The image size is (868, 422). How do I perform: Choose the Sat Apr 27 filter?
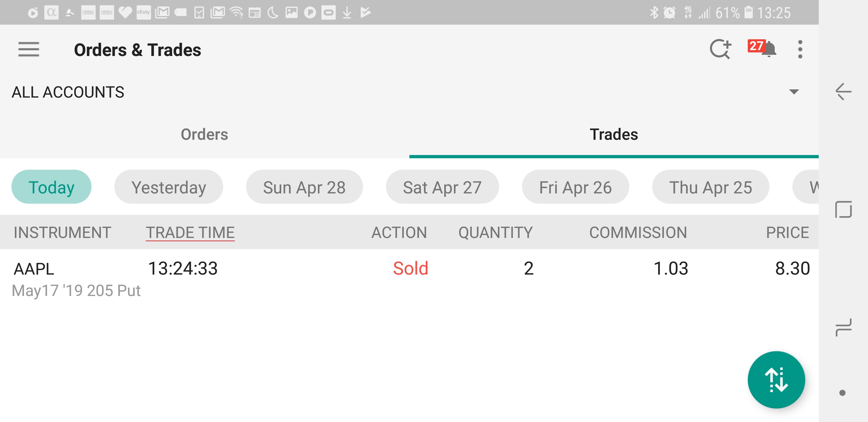tap(442, 187)
